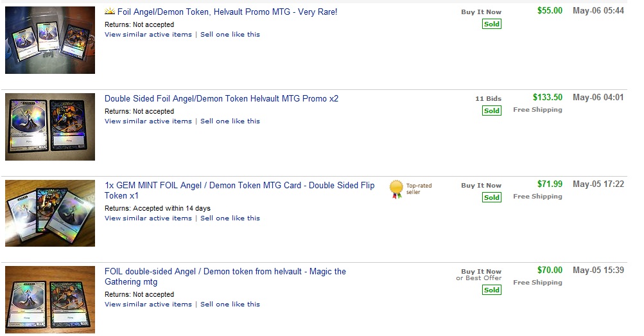This screenshot has width=644, height=336.
Task: Click the Top-rated seller ribbon badge
Action: pos(396,189)
